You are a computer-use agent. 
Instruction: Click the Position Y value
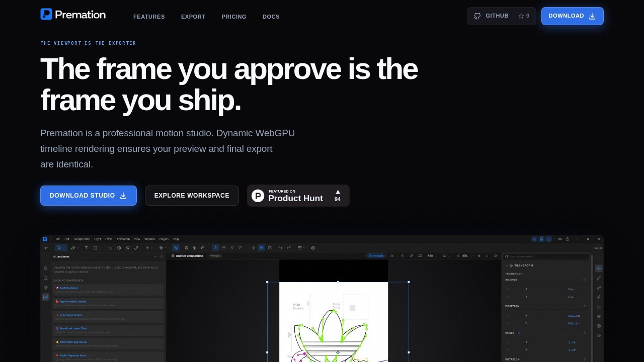(573, 323)
